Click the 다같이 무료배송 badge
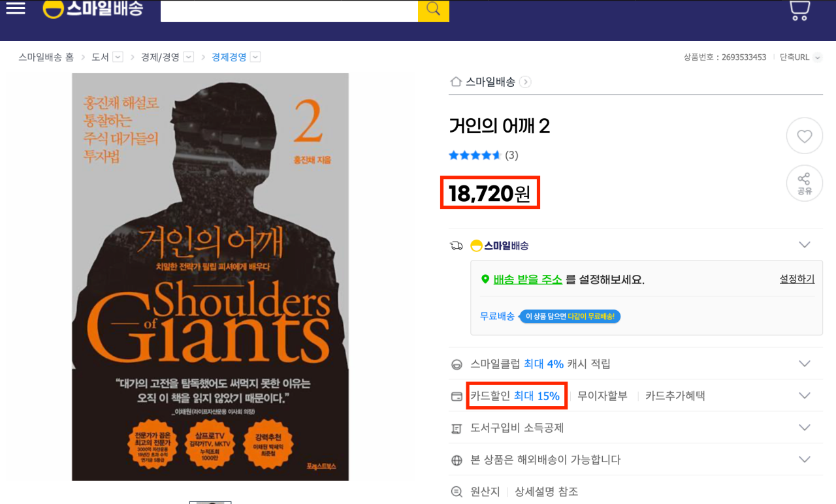836x504 pixels. [x=570, y=317]
